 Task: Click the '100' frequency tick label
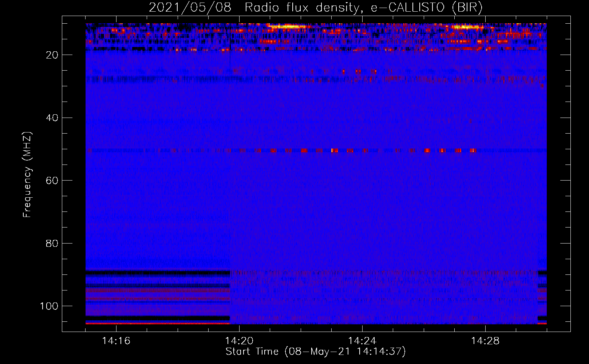tap(50, 306)
